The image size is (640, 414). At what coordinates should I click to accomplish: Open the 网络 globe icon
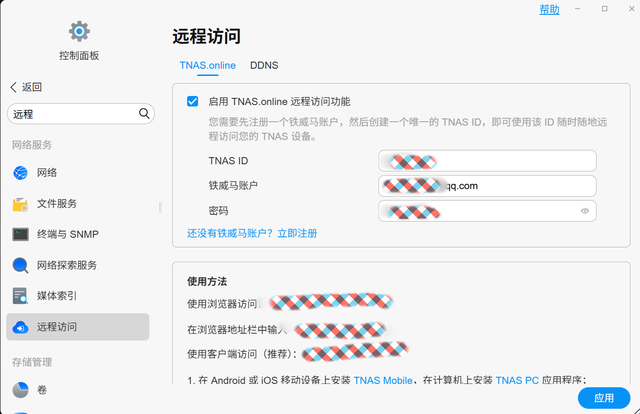pyautogui.click(x=20, y=173)
